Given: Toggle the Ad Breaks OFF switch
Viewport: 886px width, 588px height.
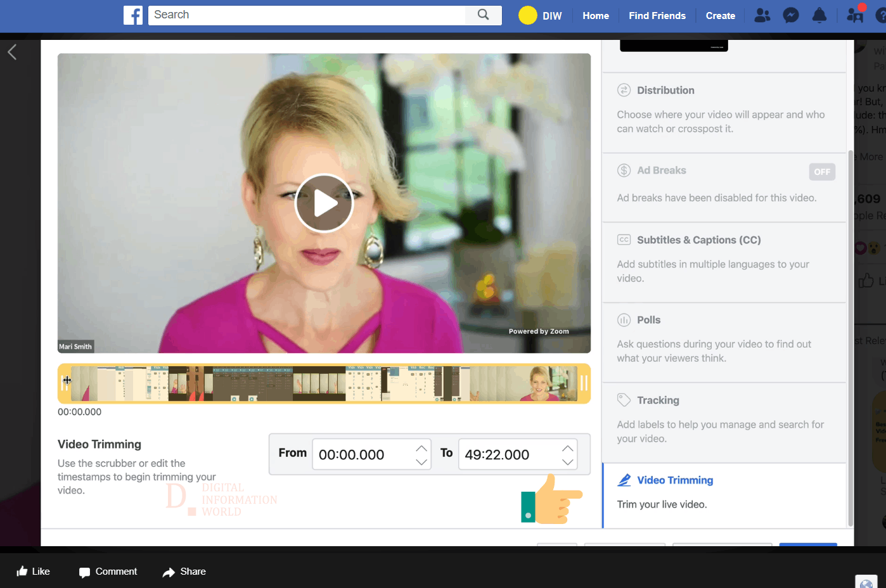Looking at the screenshot, I should [x=822, y=172].
